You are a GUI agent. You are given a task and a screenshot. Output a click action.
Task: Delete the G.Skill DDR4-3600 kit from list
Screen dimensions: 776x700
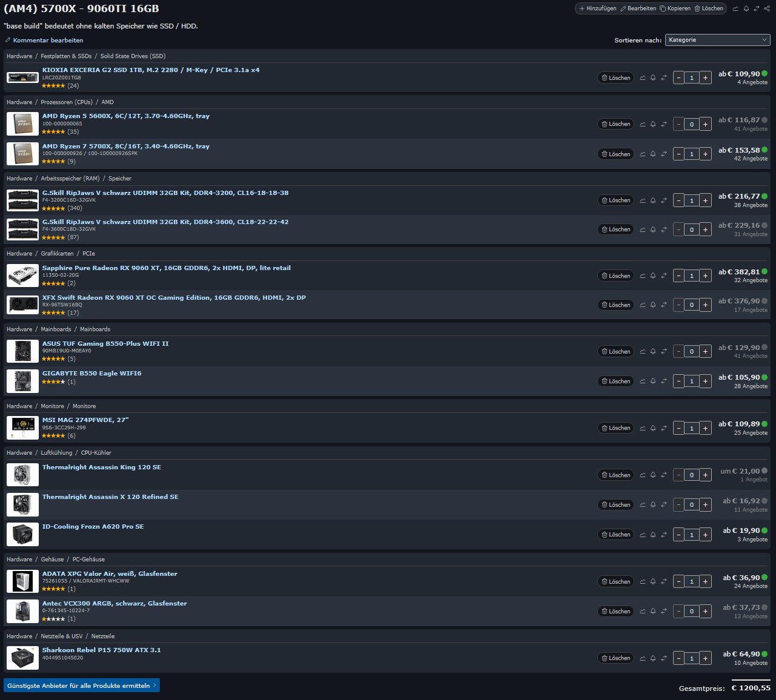[x=615, y=229]
